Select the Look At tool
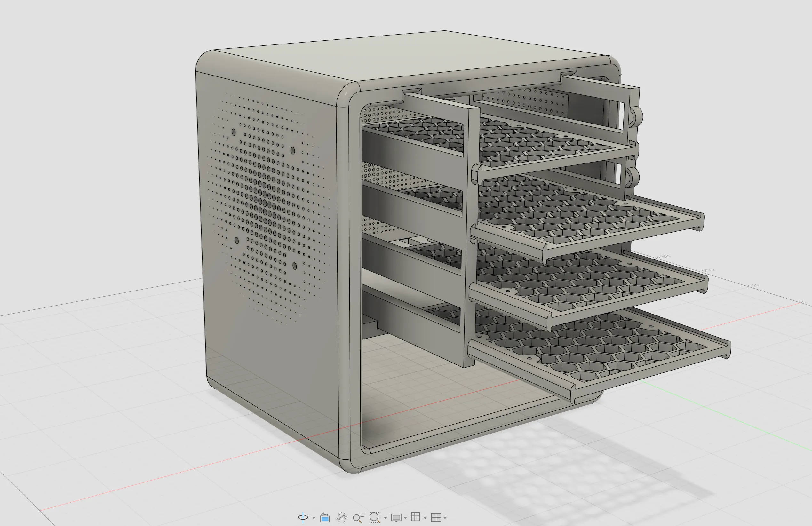The width and height of the screenshot is (812, 526). 325,518
